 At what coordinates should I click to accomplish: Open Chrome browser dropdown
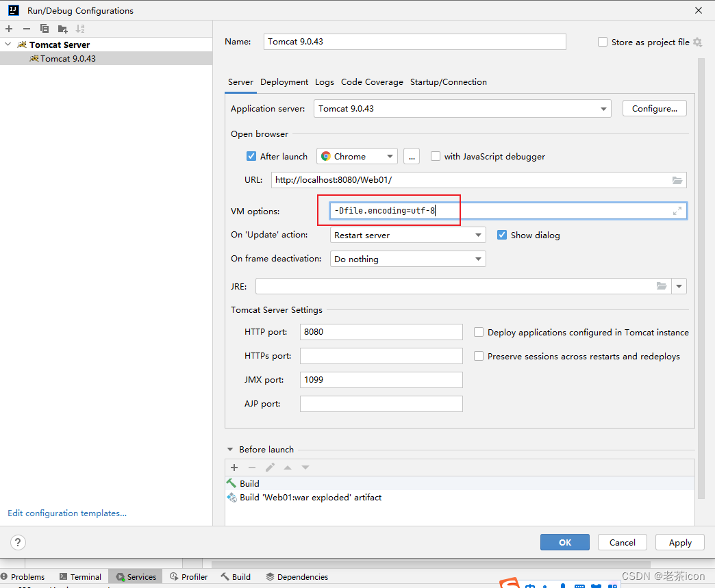pyautogui.click(x=357, y=156)
